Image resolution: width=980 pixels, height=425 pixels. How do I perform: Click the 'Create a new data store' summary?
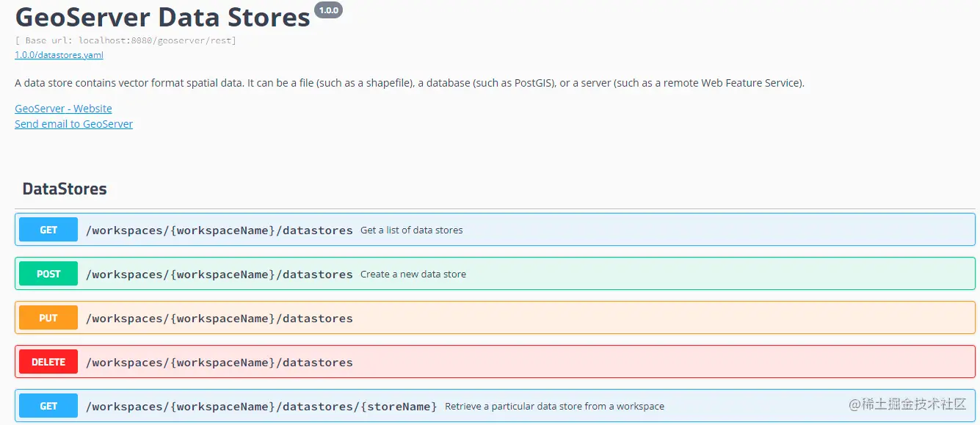[x=413, y=274]
